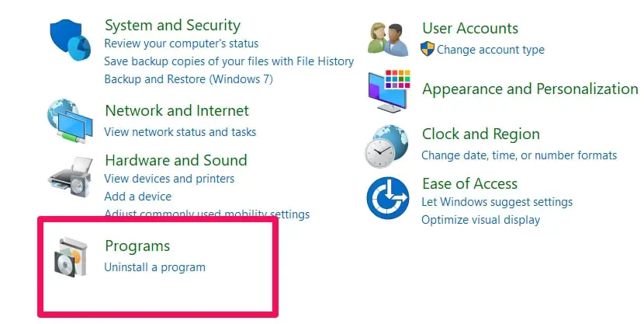Image resolution: width=644 pixels, height=324 pixels.
Task: Open the System and Security category
Action: (x=172, y=26)
